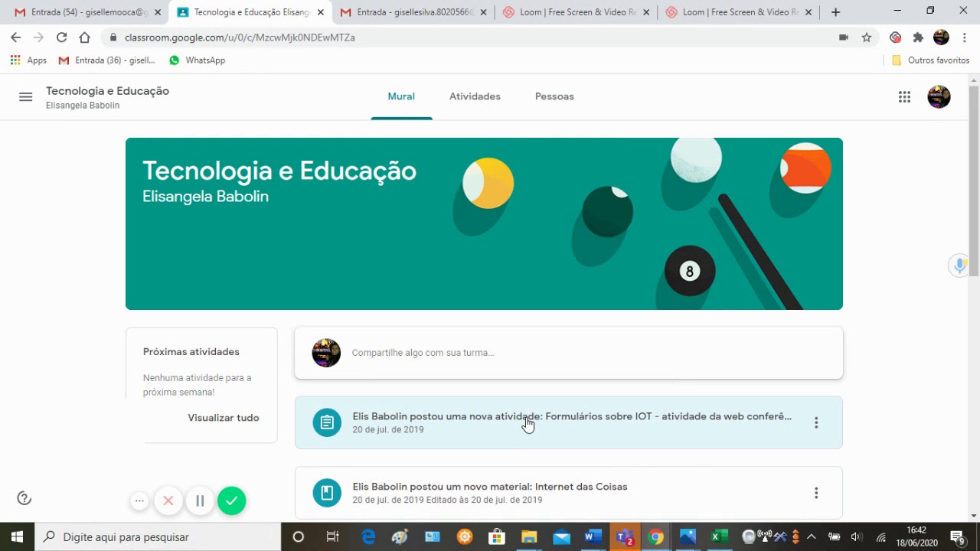Click the material icon on Internet das Coisas post

click(327, 492)
